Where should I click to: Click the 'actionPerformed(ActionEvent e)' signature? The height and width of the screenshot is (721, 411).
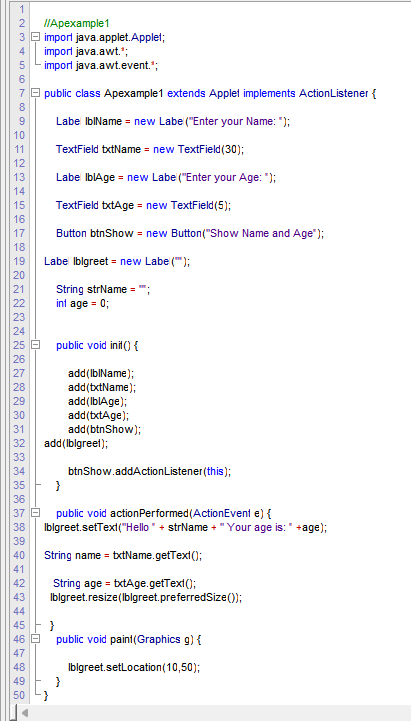[186, 513]
